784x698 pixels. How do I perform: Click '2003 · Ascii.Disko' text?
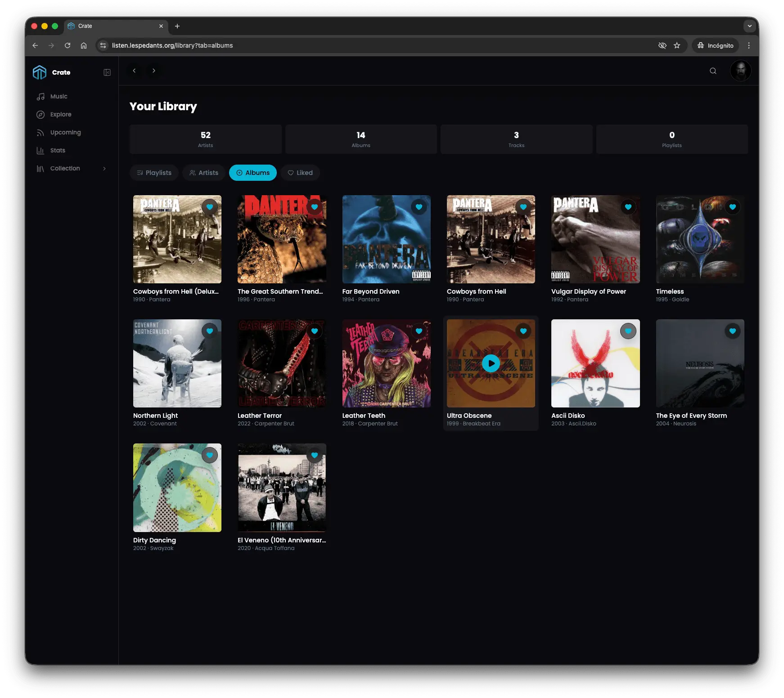pyautogui.click(x=574, y=424)
